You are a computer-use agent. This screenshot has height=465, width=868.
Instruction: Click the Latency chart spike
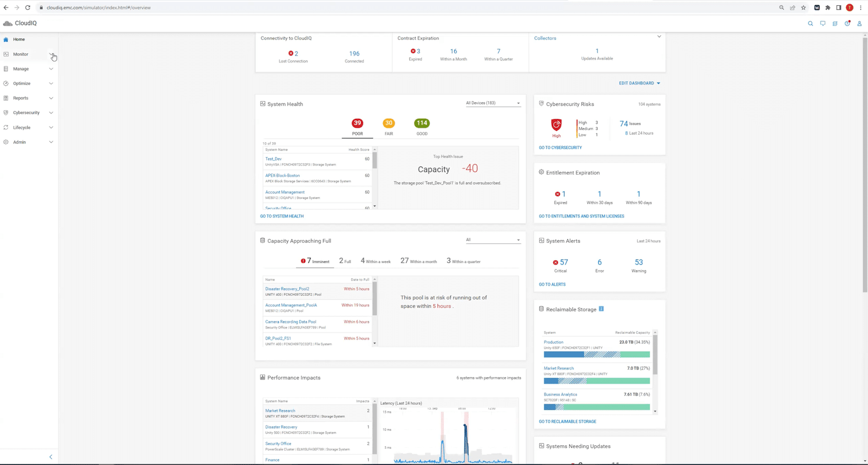(465, 442)
